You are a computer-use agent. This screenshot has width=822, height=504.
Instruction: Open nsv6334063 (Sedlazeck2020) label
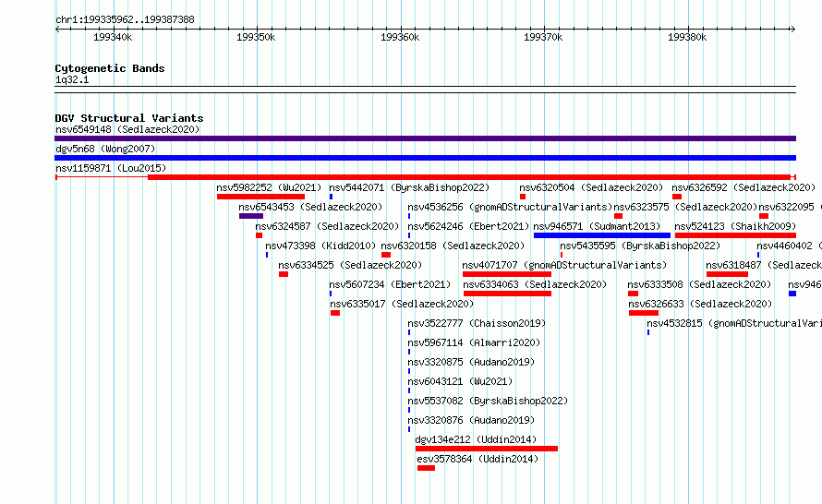[x=535, y=284]
